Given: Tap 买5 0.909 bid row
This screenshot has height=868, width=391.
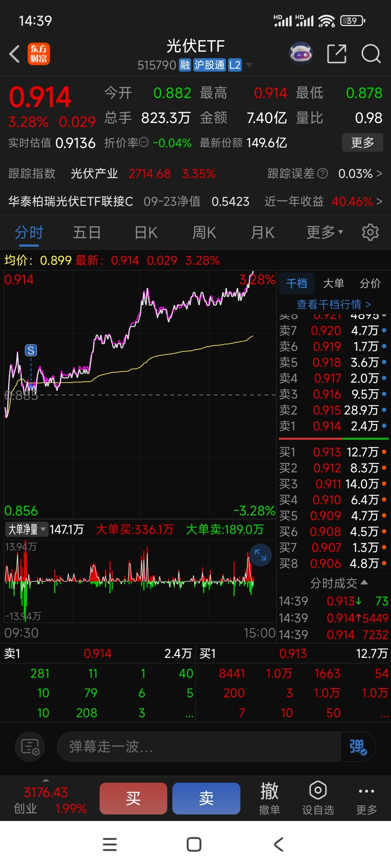Looking at the screenshot, I should point(333,516).
